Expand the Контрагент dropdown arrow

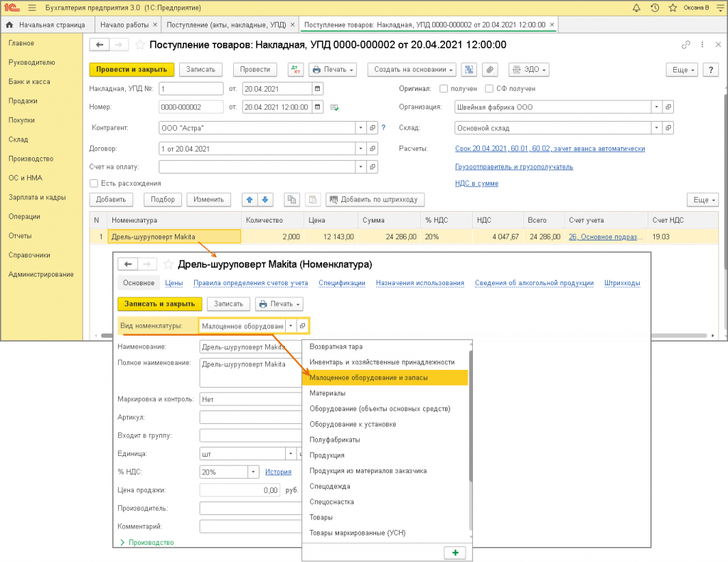tap(360, 128)
